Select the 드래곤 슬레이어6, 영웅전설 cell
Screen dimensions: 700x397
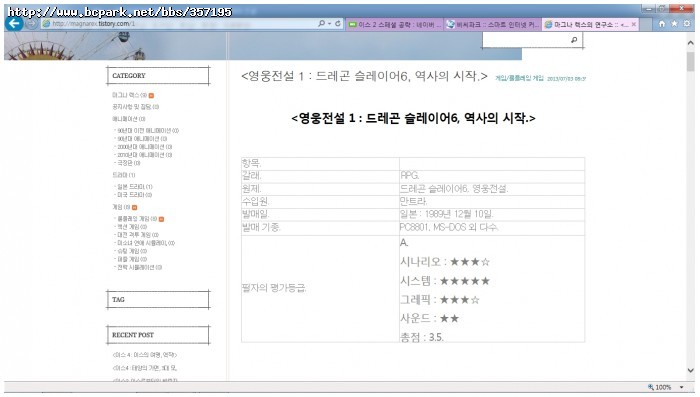[492, 189]
